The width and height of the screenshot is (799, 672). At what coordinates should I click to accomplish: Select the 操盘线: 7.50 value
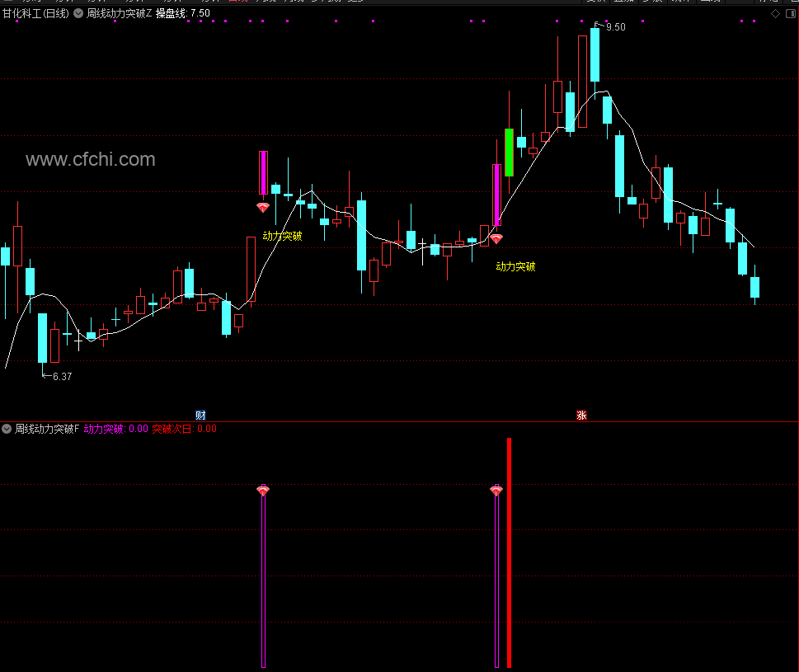coord(183,13)
